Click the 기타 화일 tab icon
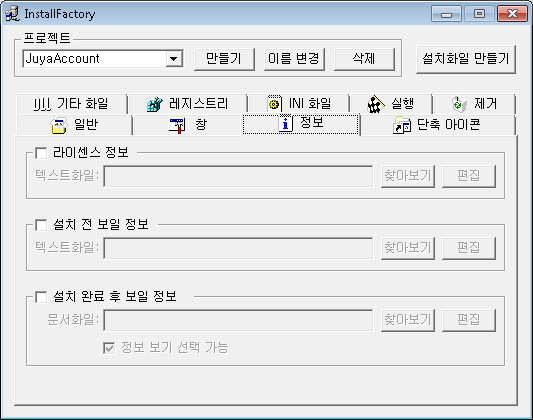The width and height of the screenshot is (533, 420). pos(42,104)
